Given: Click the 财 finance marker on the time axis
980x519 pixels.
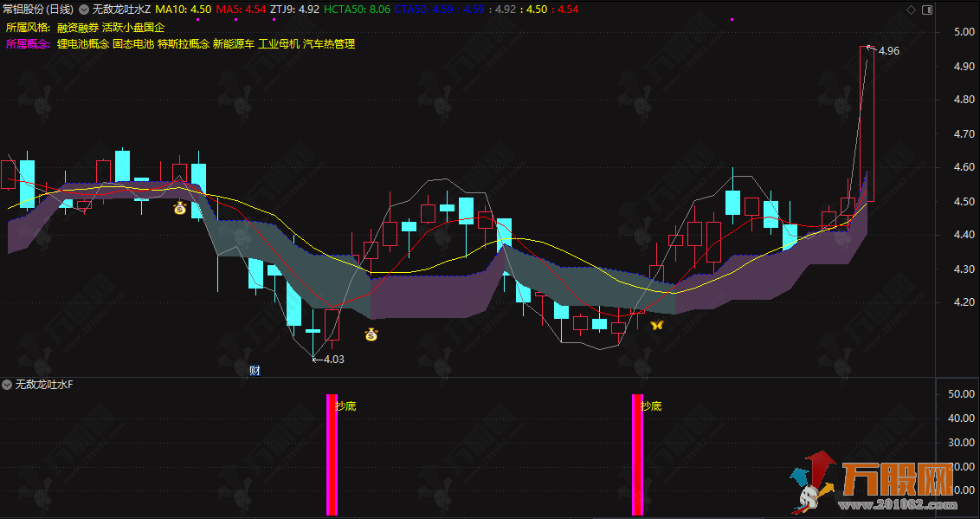Looking at the screenshot, I should pos(255,370).
